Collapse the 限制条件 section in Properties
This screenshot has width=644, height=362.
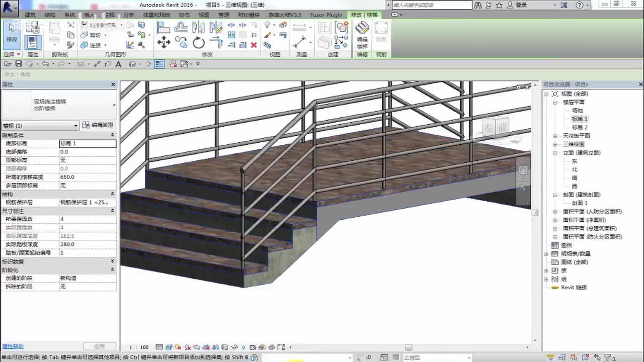pyautogui.click(x=112, y=135)
